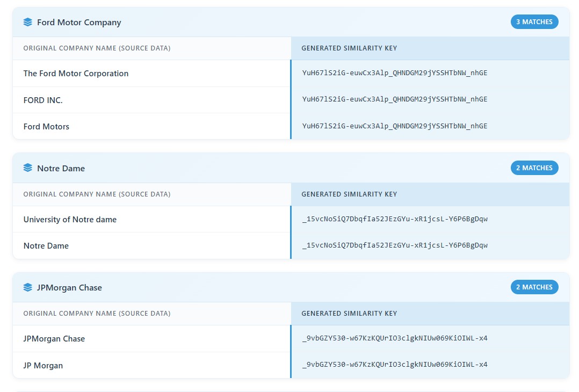This screenshot has height=392, width=579.
Task: Click the 'JP Morgan' company name
Action: [43, 366]
